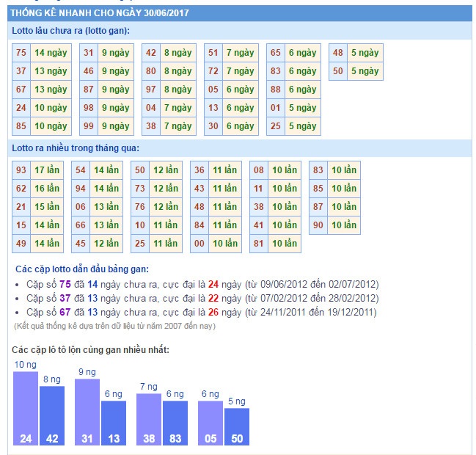
Task: Click the 'Lotto ra nhiều trong tháng qua' heading
Action: pos(76,148)
